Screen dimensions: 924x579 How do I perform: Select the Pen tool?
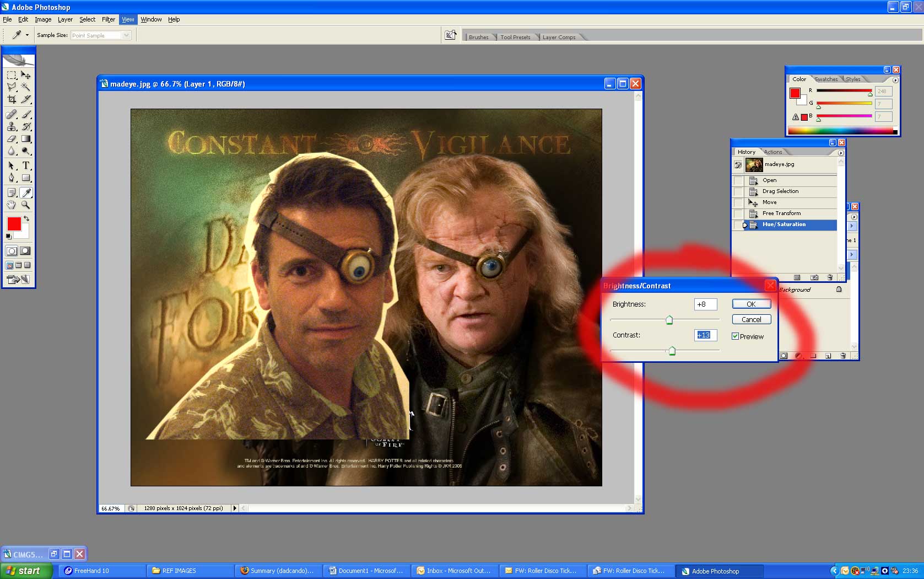click(x=12, y=178)
